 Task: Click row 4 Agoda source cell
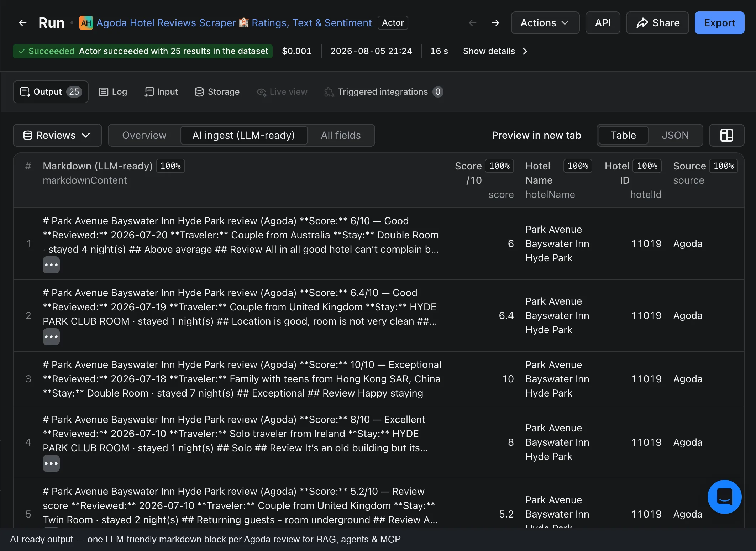coord(688,442)
